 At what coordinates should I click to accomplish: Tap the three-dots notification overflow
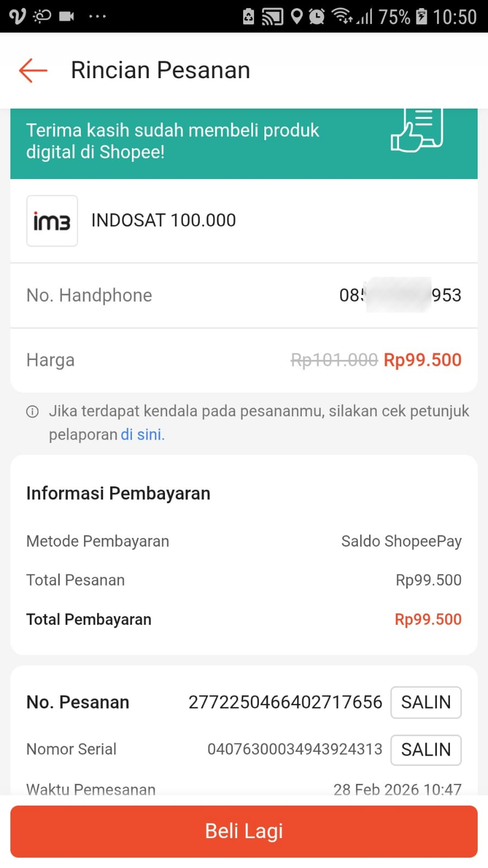(97, 16)
